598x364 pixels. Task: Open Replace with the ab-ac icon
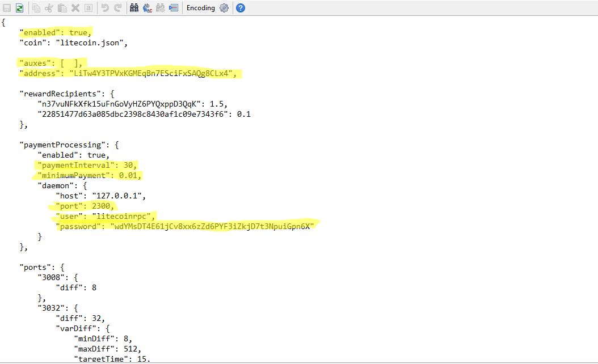point(148,8)
